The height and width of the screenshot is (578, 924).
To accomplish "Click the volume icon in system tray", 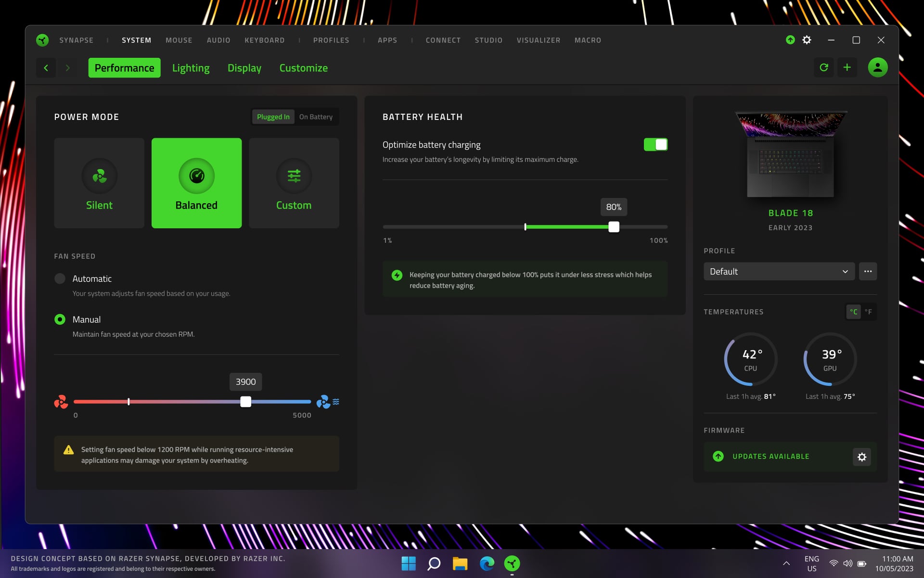I will 848,564.
